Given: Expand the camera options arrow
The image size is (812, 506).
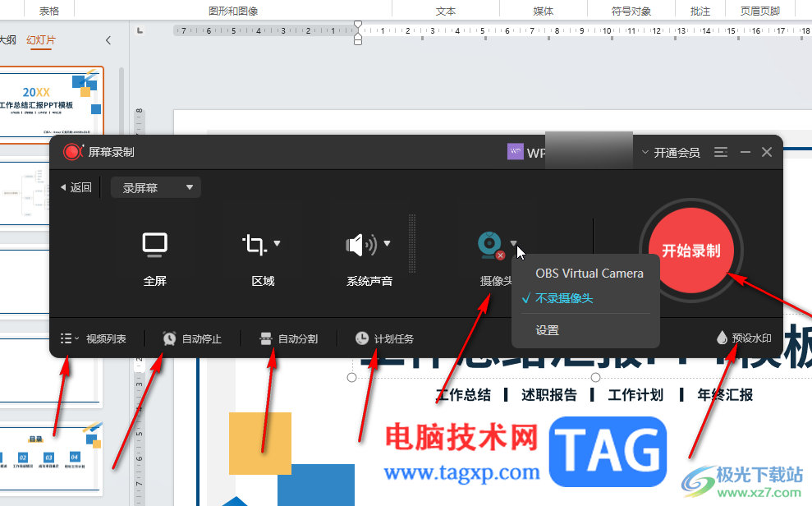Looking at the screenshot, I should (x=513, y=243).
